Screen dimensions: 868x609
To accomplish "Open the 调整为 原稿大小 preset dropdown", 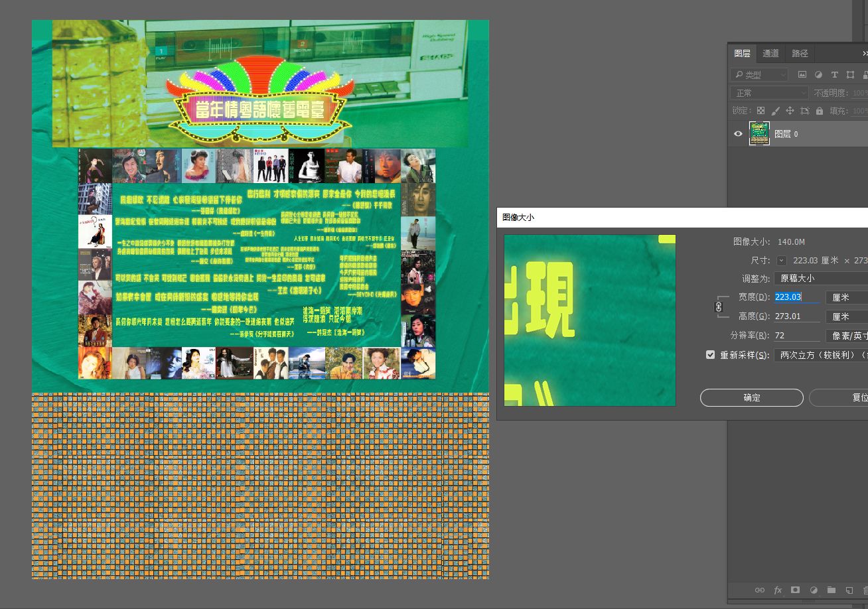I will coord(821,279).
